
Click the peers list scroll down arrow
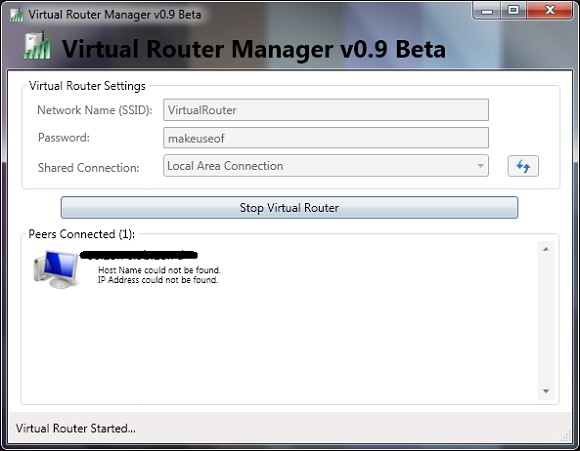coord(546,391)
